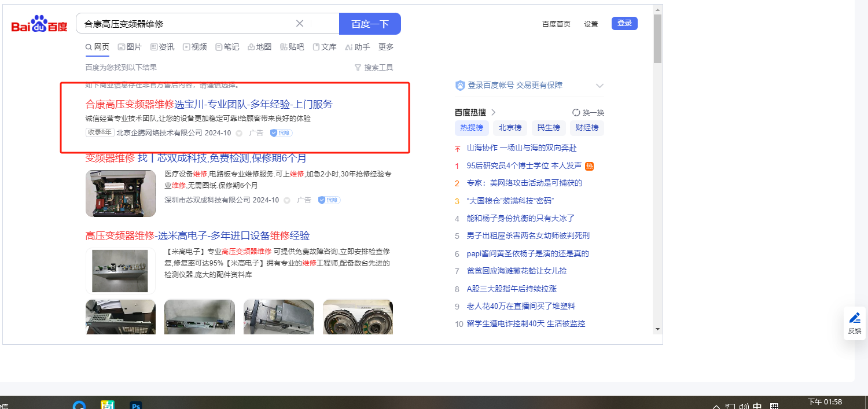Expand the 登录百度帐号 panel chevron
868x409 pixels.
(599, 86)
